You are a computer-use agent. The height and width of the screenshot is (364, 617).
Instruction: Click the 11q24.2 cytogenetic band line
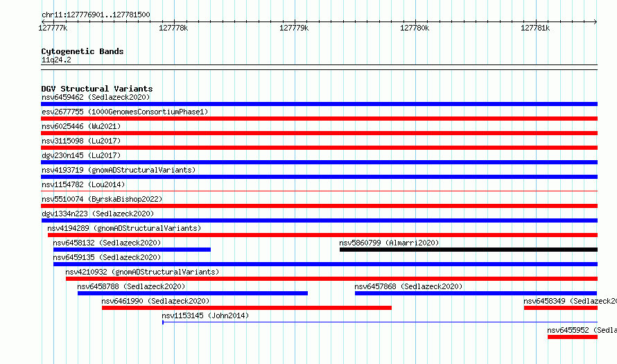319,67
